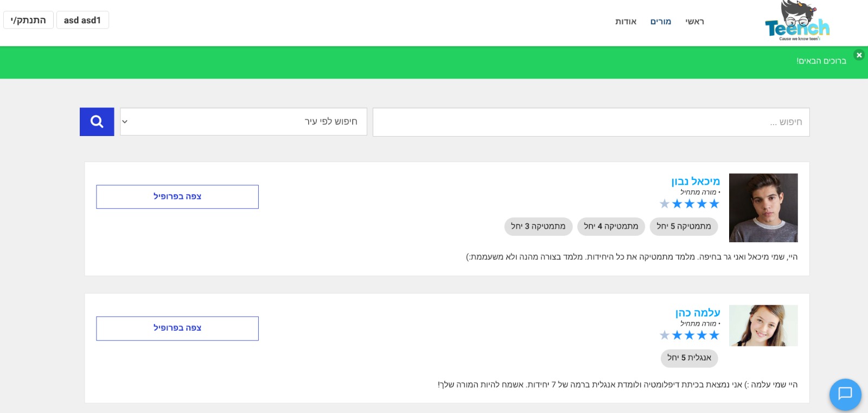Screen dimensions: 868x413
Task: Click the star rating of מיכאל נבון
Action: click(x=690, y=204)
